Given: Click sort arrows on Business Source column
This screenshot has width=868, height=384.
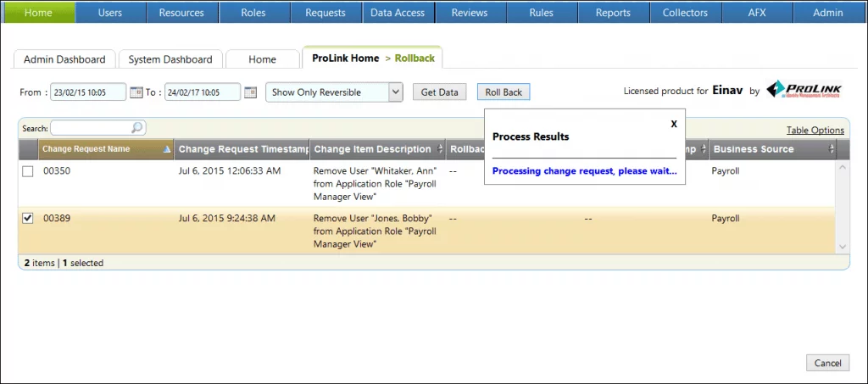Looking at the screenshot, I should (831, 149).
